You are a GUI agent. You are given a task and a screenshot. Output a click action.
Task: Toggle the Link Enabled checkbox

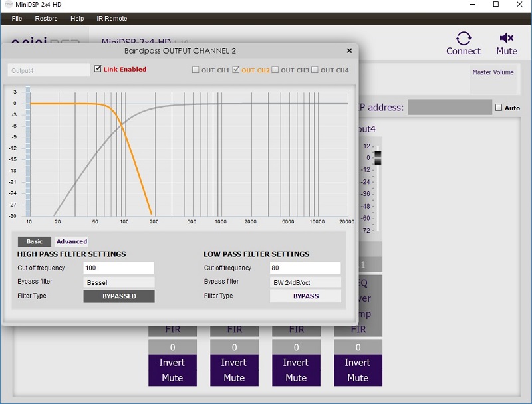98,69
